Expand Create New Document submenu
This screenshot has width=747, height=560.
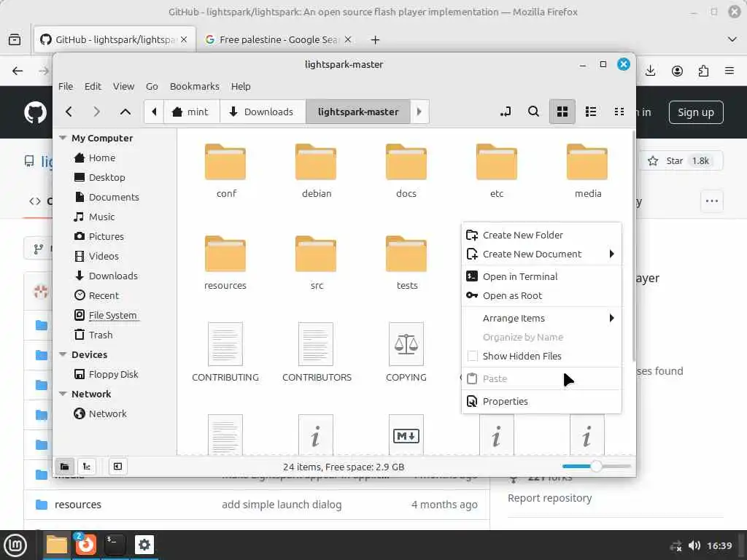click(542, 254)
